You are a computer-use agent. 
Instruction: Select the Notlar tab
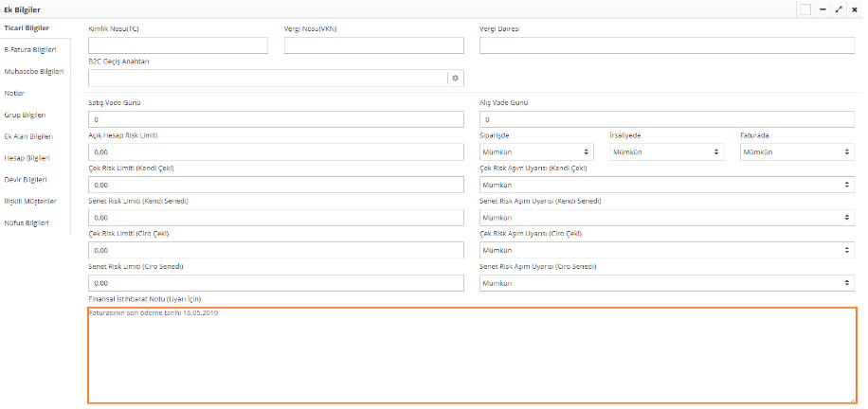pyautogui.click(x=15, y=93)
